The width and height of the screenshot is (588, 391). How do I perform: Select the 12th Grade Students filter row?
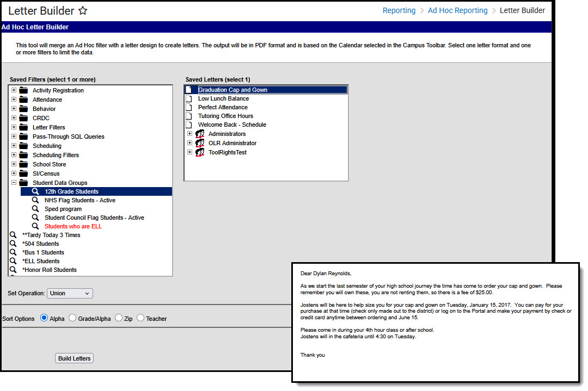point(96,191)
